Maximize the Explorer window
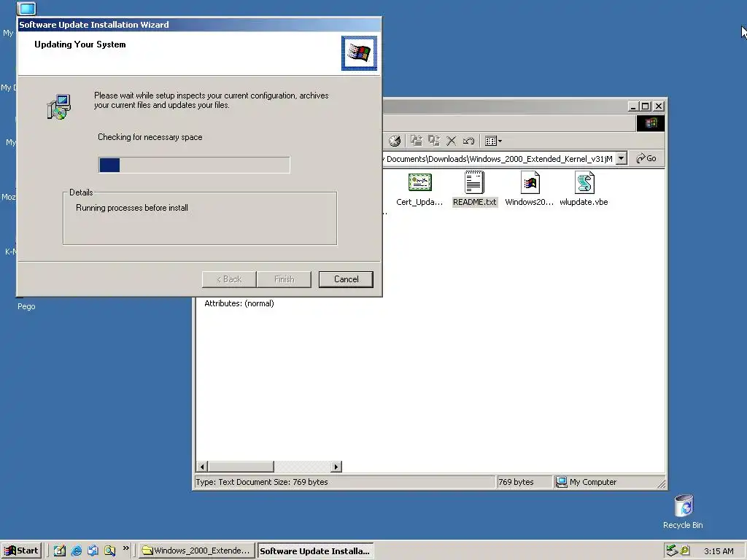Viewport: 747px width, 560px height. 646,106
